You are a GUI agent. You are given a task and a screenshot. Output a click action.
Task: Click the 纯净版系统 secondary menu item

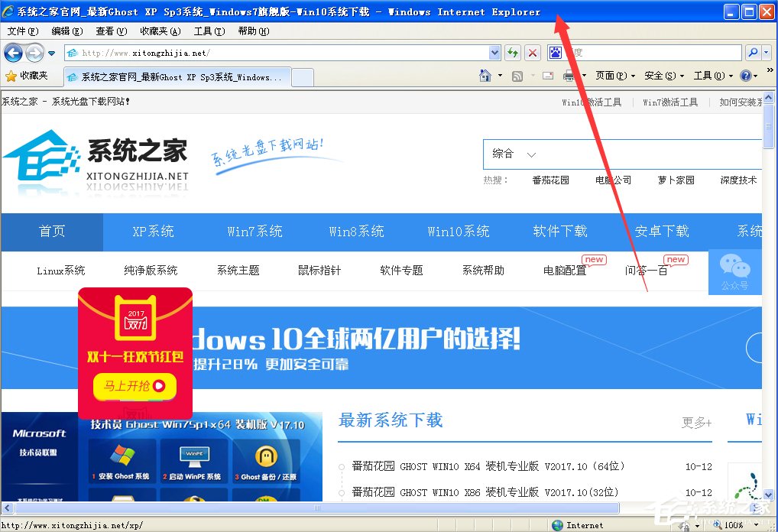click(x=151, y=271)
